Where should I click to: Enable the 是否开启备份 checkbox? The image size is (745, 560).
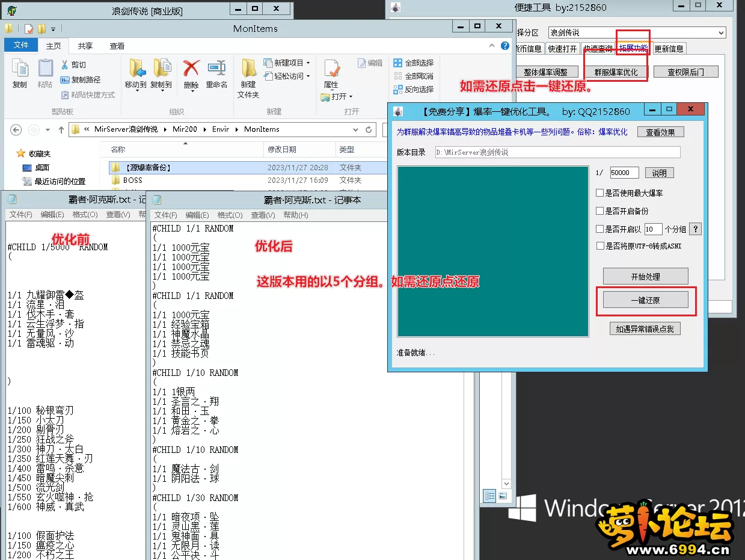pyautogui.click(x=599, y=211)
